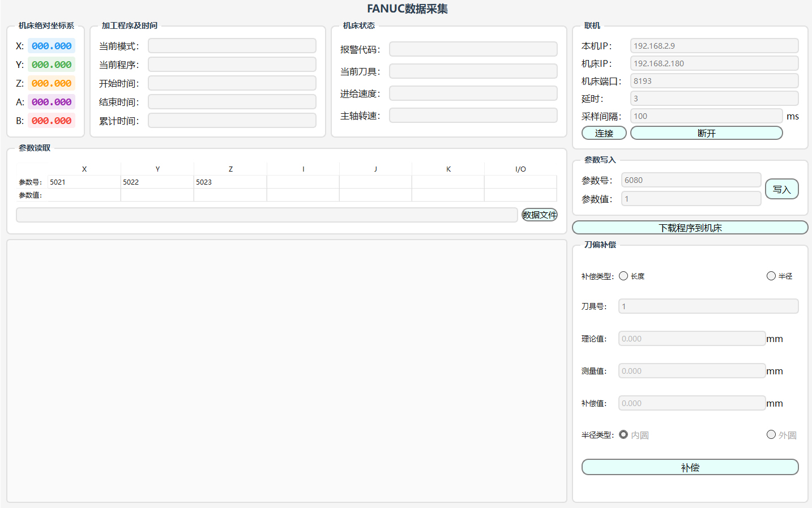Click the 参数号 field showing 6080
This screenshot has height=508, width=812.
tap(691, 180)
